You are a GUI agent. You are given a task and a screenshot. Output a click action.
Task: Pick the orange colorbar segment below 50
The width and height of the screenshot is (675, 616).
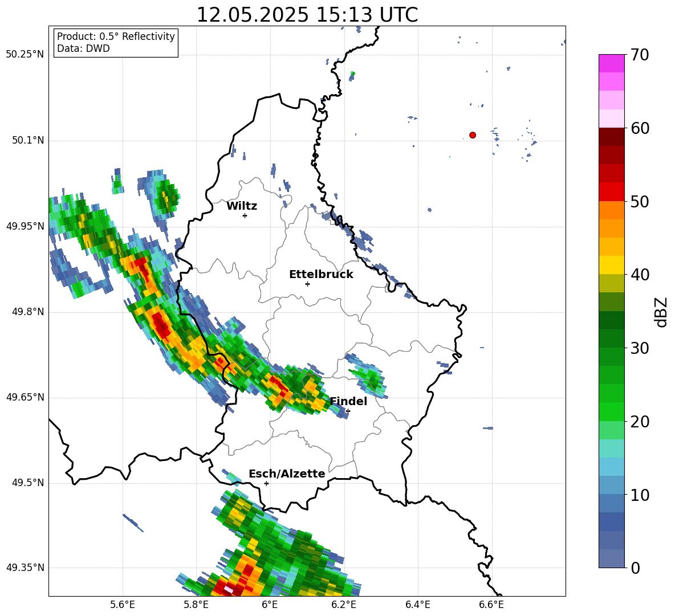[x=611, y=210]
